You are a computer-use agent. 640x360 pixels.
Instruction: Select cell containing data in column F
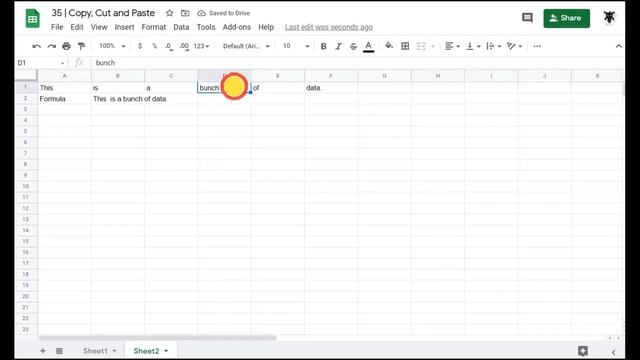331,88
